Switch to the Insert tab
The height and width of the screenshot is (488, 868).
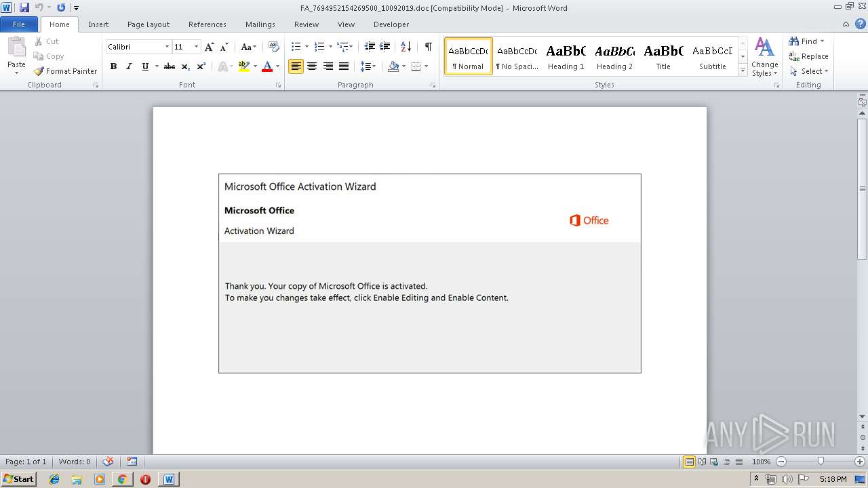coord(98,24)
